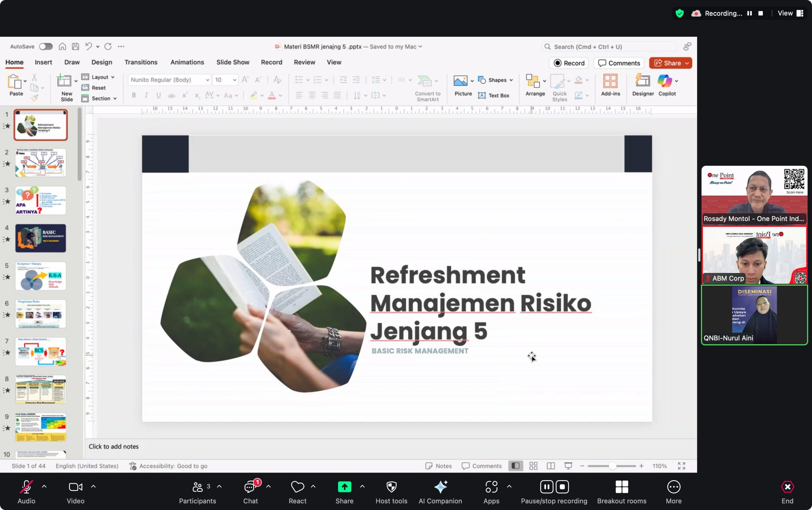Click the Save floppy disk icon
Viewport: 812px width, 510px height.
pos(75,47)
